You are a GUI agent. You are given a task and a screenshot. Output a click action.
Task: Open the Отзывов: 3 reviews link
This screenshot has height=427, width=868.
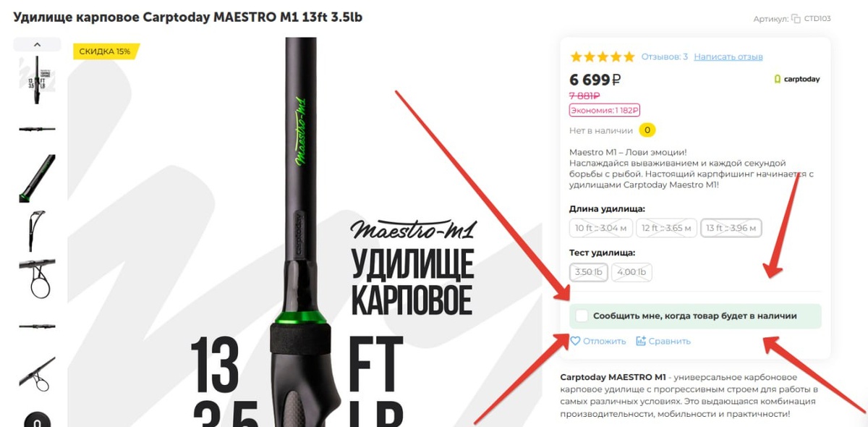665,56
